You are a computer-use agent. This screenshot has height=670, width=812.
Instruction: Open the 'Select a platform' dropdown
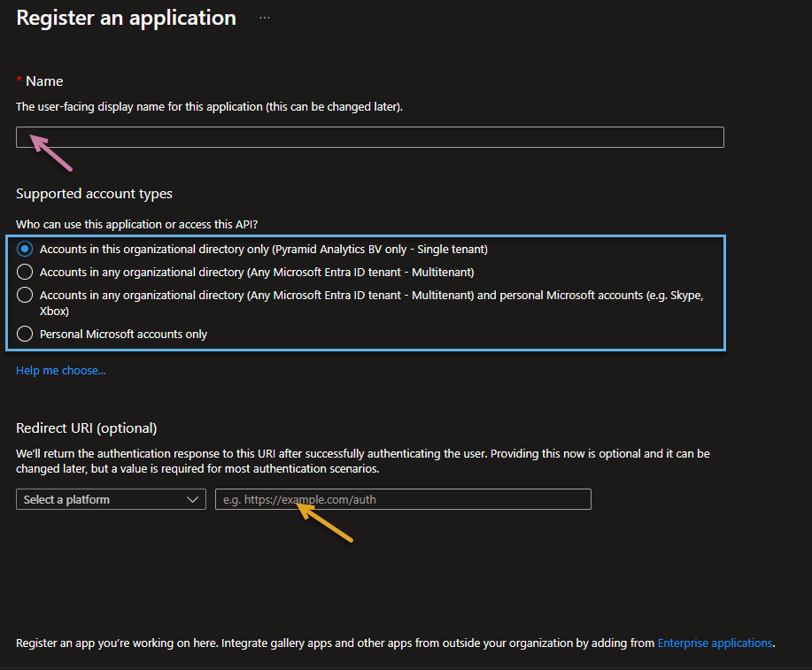click(111, 500)
